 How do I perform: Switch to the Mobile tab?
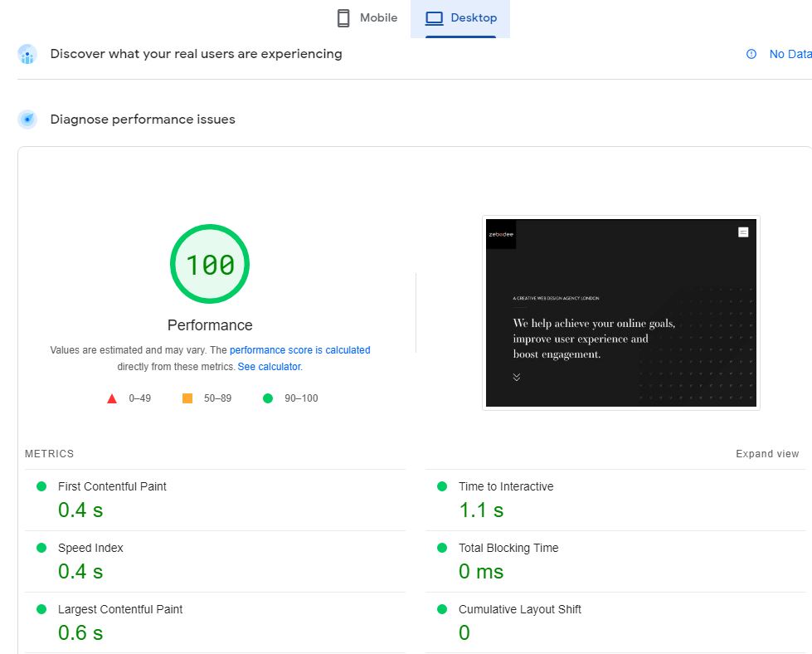coord(367,18)
